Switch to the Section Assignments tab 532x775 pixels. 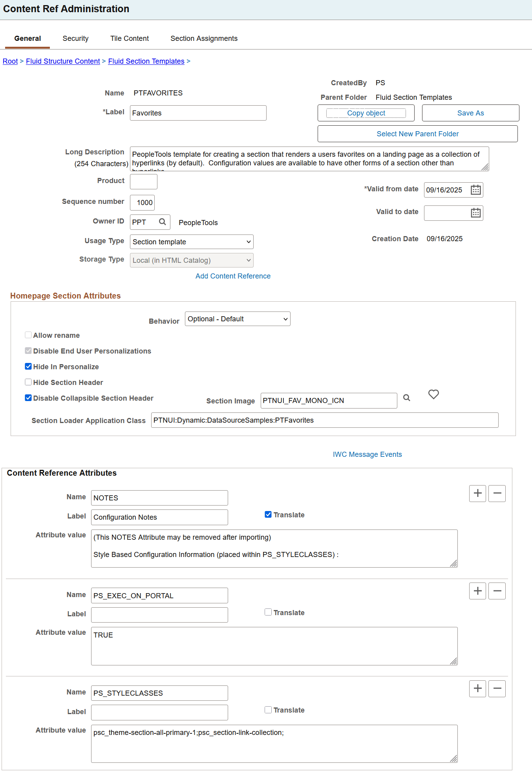click(x=204, y=38)
